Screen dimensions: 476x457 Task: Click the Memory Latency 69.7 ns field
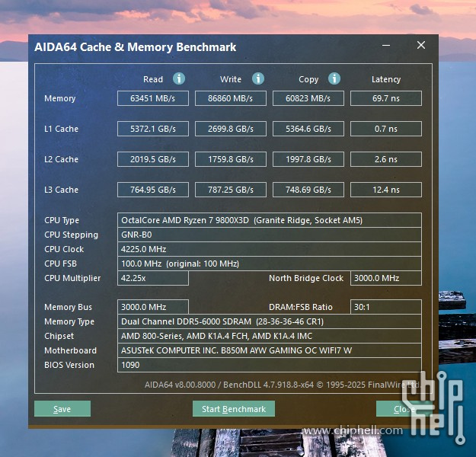pyautogui.click(x=385, y=98)
